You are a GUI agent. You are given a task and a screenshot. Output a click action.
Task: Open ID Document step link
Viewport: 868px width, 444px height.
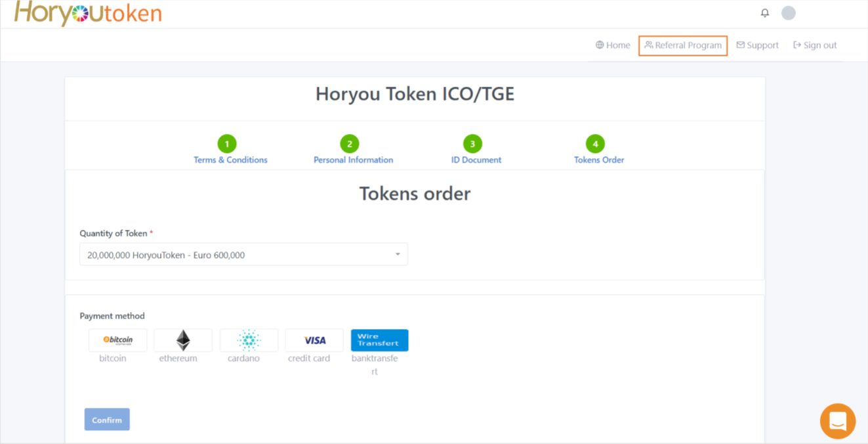pyautogui.click(x=476, y=160)
